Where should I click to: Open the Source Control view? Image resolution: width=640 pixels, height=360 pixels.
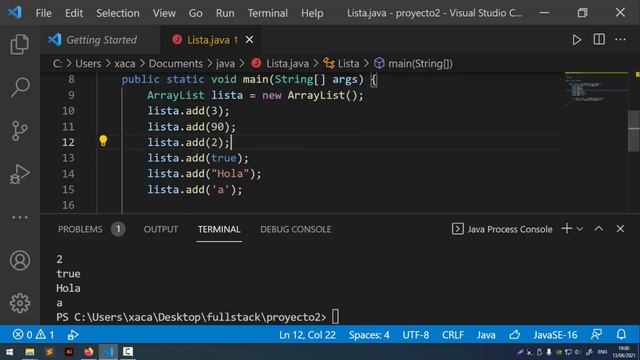pos(20,131)
